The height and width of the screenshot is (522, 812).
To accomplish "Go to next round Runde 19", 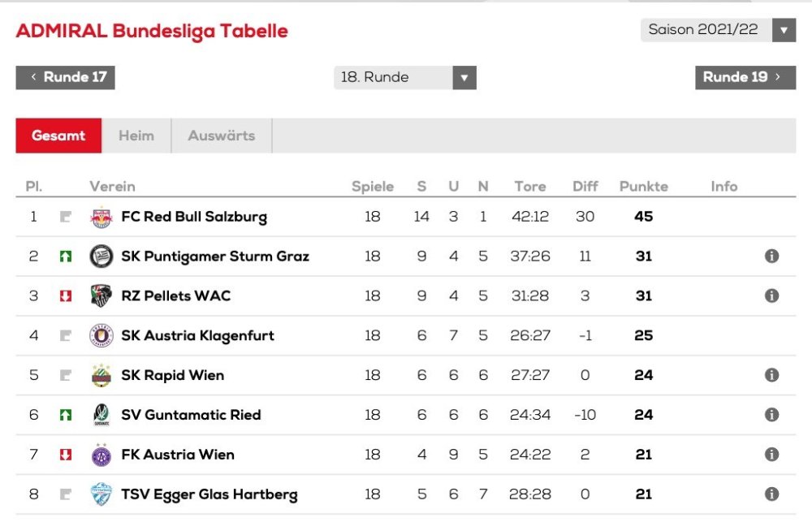I will pos(745,78).
